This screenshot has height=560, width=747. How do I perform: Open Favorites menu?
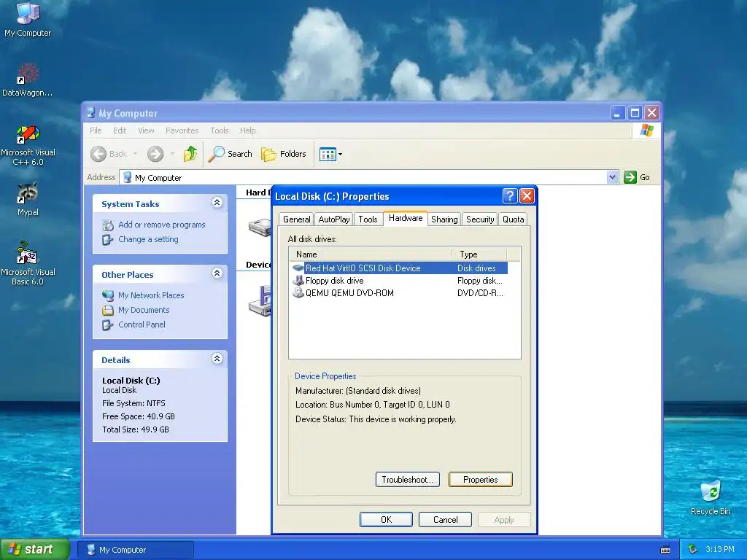pos(182,131)
